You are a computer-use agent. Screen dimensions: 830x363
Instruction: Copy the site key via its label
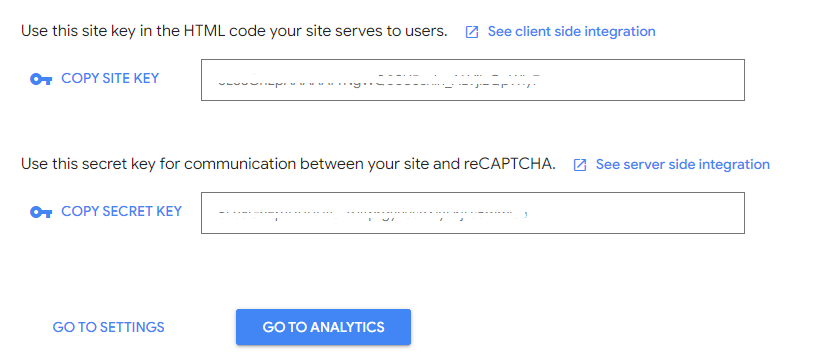pos(110,78)
